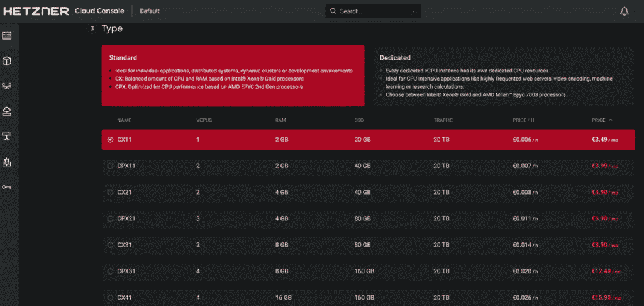Viewport: 644px width, 306px height.
Task: Focus the Search input field
Action: click(x=374, y=11)
